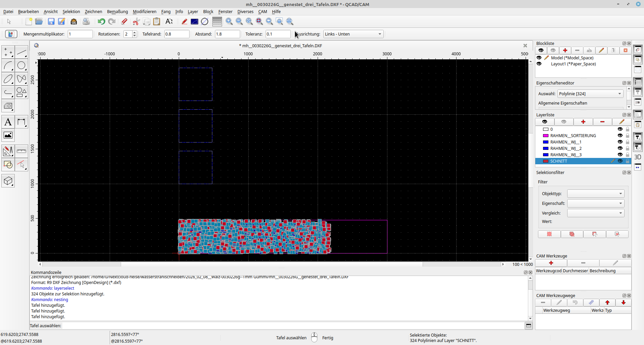Select the Text tool in the left toolbar
The image size is (644, 345).
(8, 121)
